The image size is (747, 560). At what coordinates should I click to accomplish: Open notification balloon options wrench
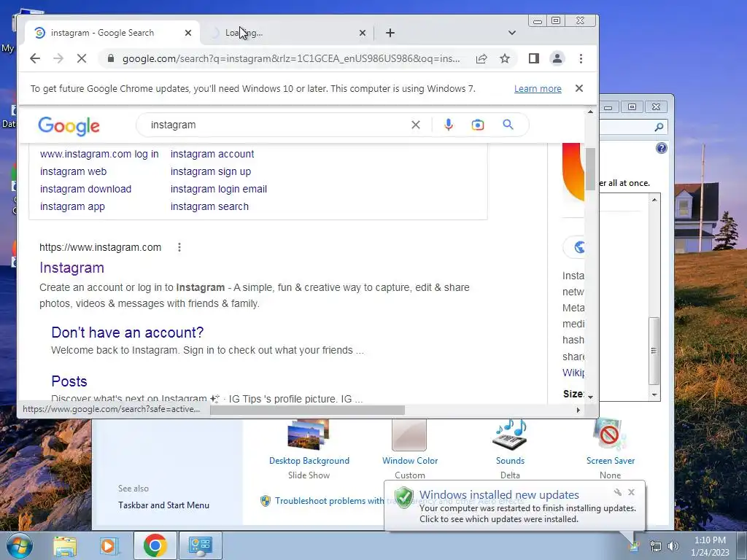[617, 492]
